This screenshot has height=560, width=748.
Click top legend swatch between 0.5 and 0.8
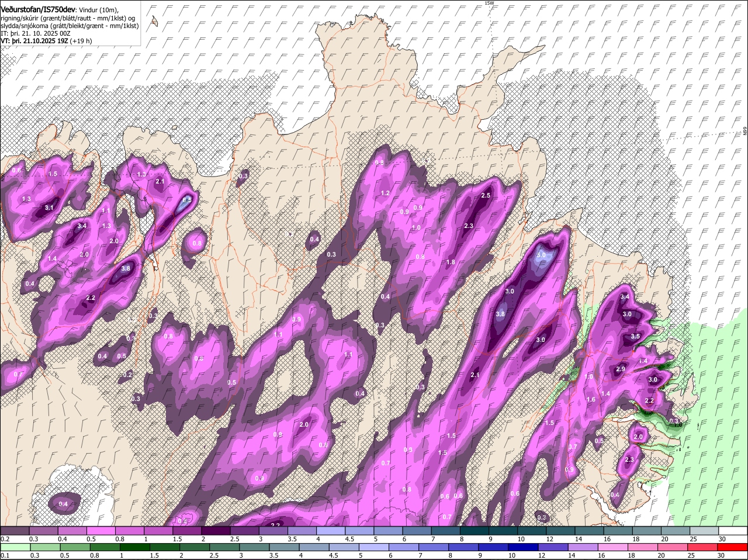point(101,531)
